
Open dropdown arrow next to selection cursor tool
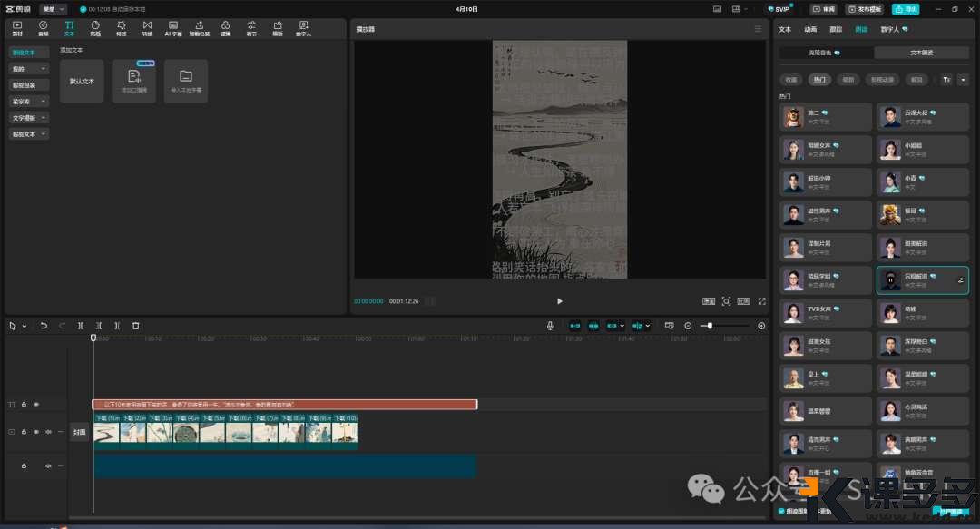(24, 326)
